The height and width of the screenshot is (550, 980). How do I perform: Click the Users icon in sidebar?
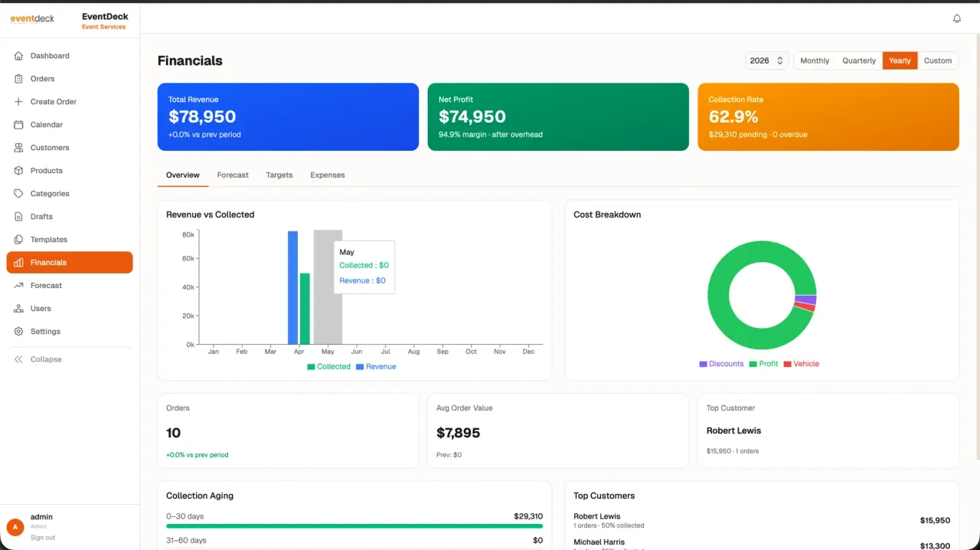[18, 309]
